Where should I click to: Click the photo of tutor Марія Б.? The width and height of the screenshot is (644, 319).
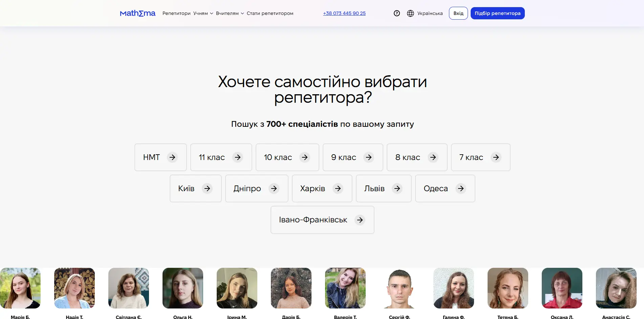coord(20,288)
